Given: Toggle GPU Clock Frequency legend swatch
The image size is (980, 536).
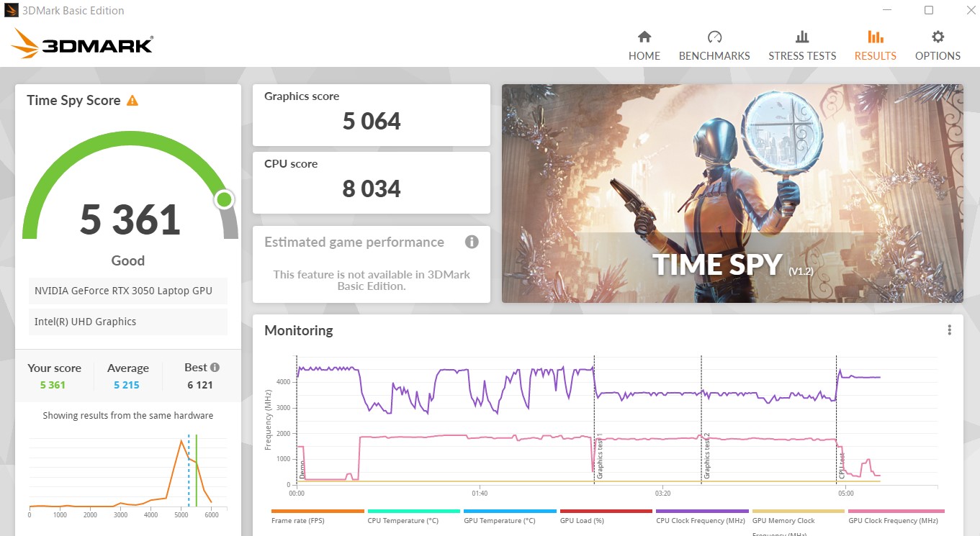Looking at the screenshot, I should 896,511.
